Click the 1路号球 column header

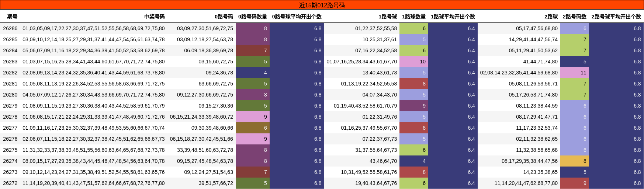click(x=388, y=17)
